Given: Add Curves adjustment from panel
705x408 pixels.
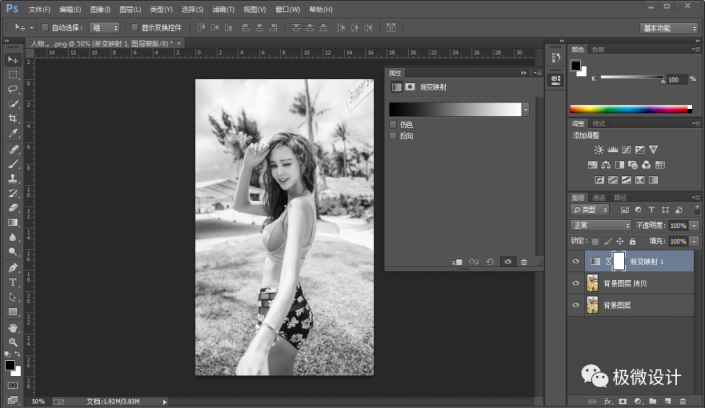Looking at the screenshot, I should [x=626, y=150].
